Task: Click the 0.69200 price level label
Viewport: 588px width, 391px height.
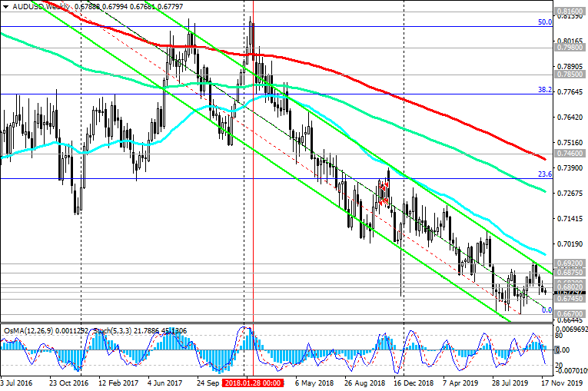Action: click(x=570, y=263)
